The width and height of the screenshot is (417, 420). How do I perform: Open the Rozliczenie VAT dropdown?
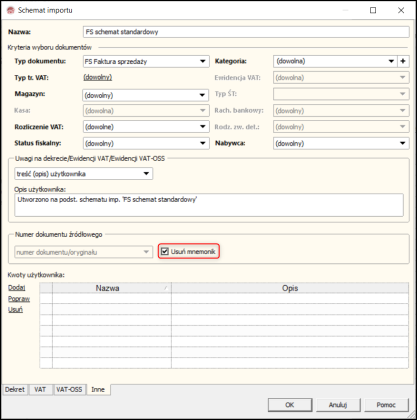[202, 127]
